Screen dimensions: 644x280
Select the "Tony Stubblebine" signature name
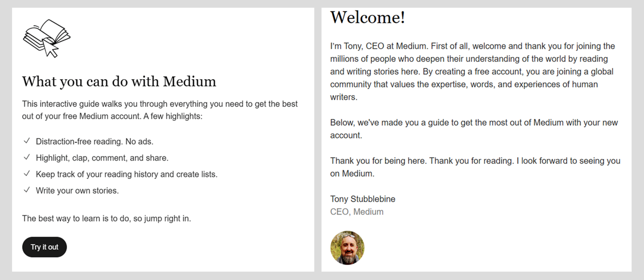[x=363, y=199]
